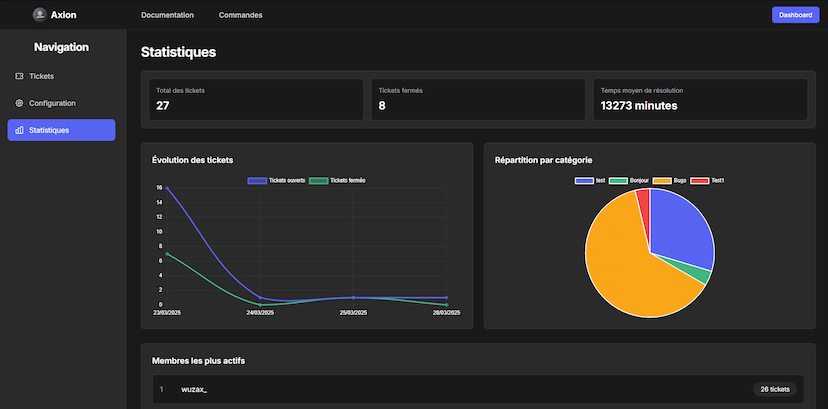Click the Total des tickets card
The height and width of the screenshot is (409, 828).
pos(255,99)
